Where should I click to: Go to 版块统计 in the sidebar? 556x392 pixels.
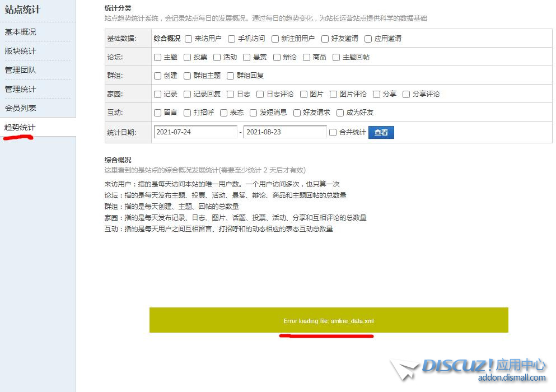point(21,51)
